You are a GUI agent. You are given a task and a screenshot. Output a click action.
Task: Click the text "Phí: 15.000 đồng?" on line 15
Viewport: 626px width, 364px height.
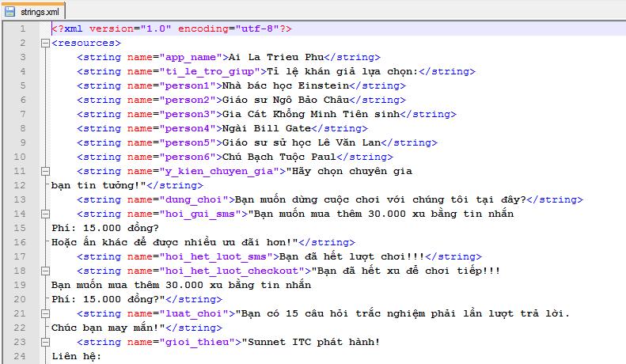tap(105, 229)
